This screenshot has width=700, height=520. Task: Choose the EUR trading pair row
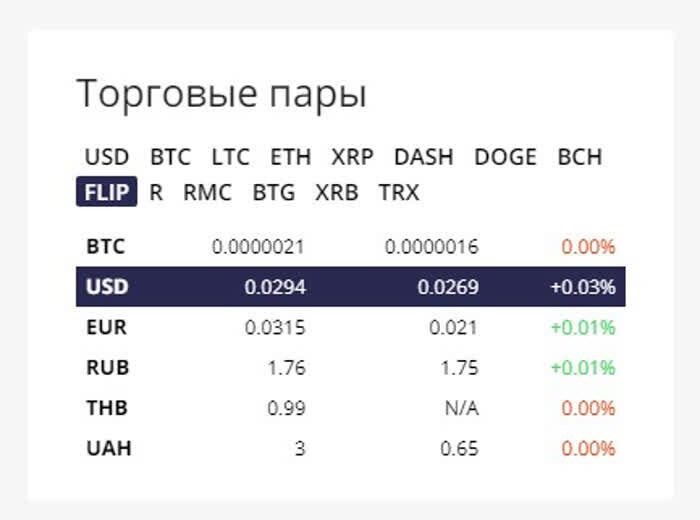(x=350, y=327)
